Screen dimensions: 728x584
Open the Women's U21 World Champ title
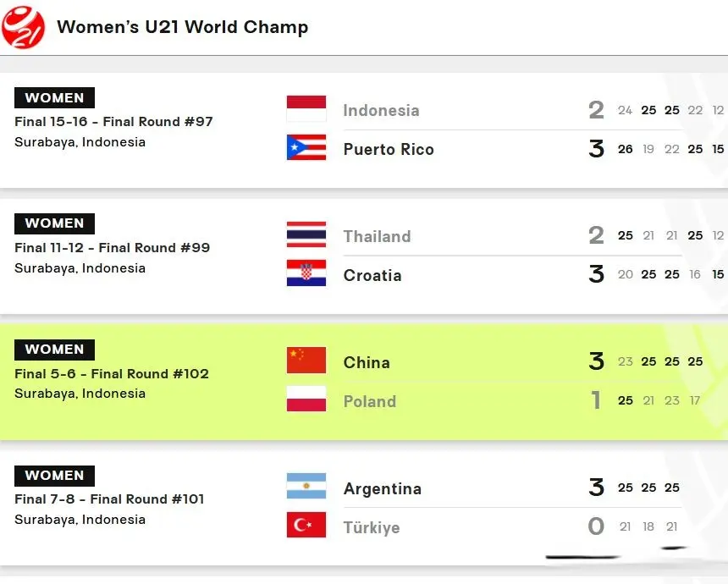(182, 27)
